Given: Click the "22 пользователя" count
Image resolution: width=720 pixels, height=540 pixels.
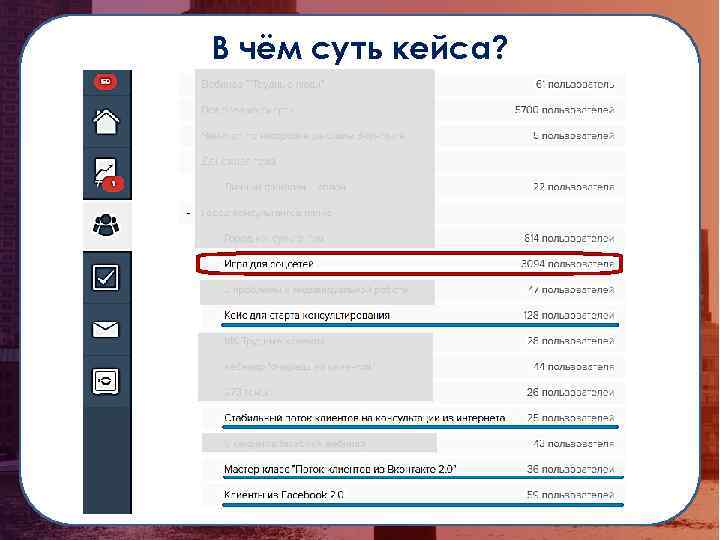Looking at the screenshot, I should 574,187.
